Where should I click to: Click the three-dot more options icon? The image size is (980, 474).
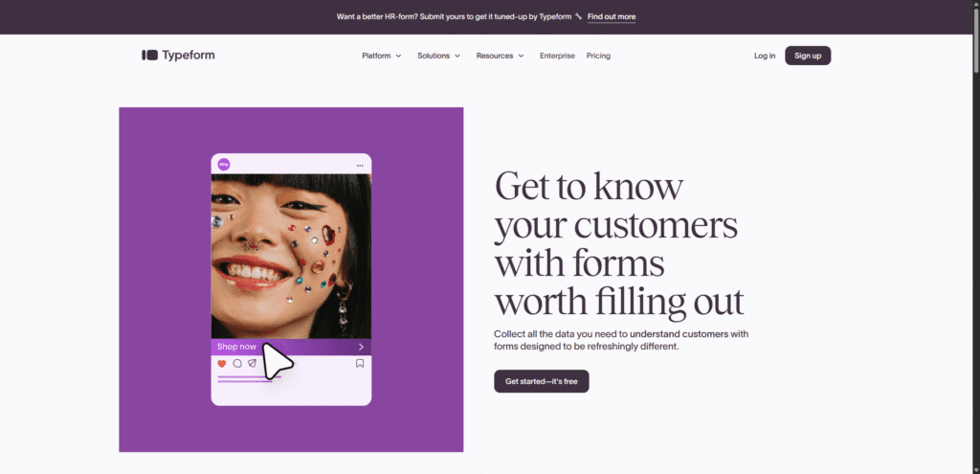(360, 166)
